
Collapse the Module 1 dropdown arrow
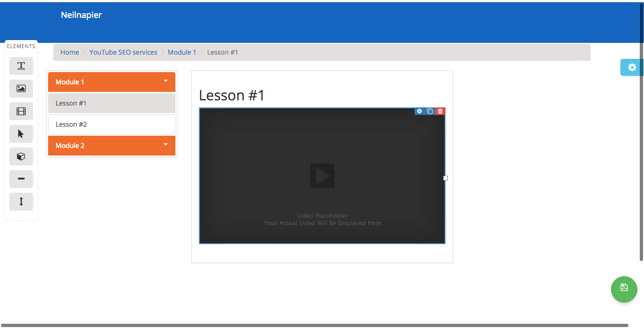(x=165, y=81)
